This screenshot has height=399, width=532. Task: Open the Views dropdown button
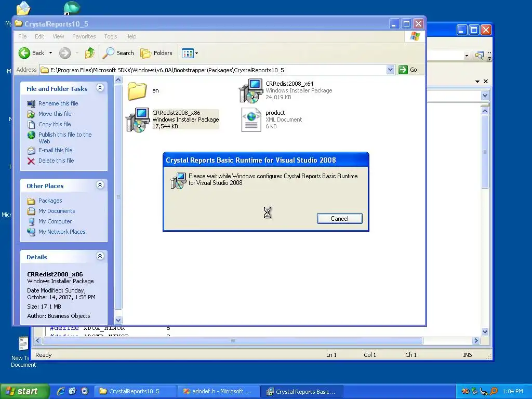(190, 53)
